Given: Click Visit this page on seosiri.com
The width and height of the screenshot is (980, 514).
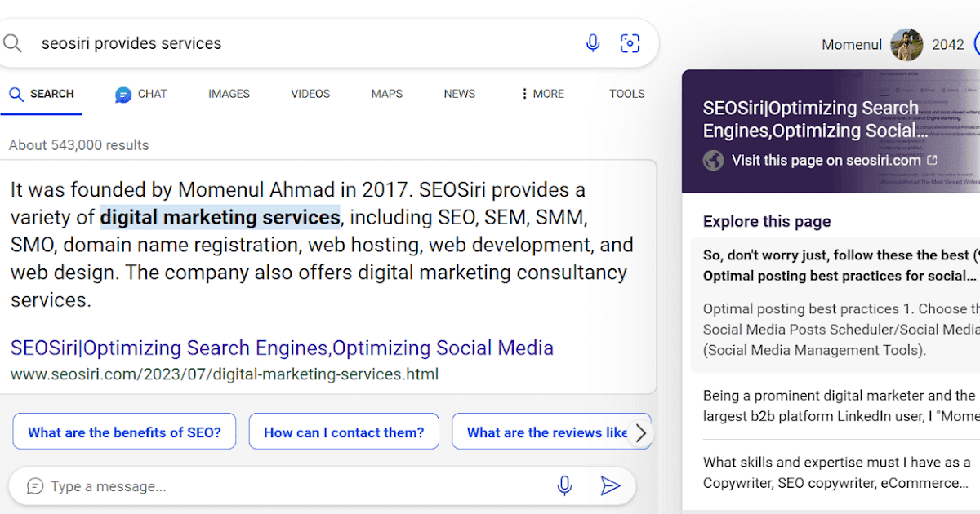Looking at the screenshot, I should (x=821, y=160).
